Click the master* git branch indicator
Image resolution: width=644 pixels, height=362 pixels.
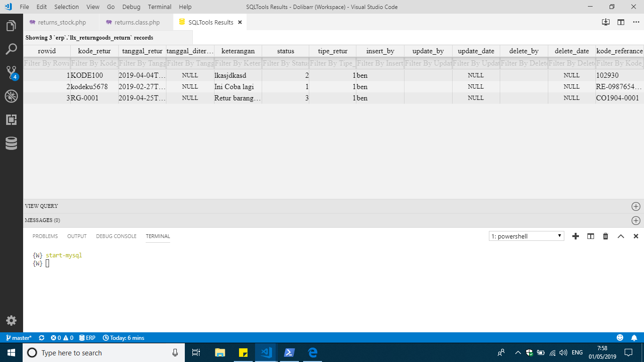18,338
